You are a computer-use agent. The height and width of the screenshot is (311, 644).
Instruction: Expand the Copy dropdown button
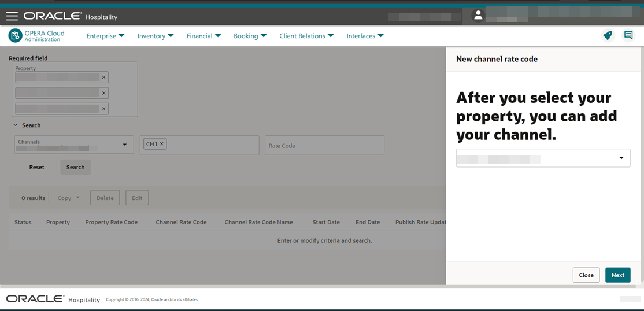tap(68, 198)
